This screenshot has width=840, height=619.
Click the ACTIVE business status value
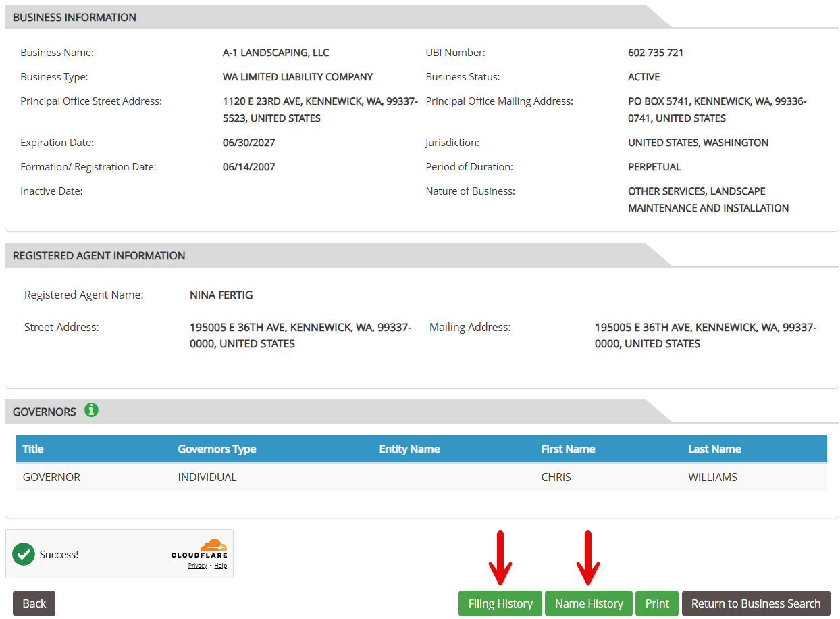tap(644, 77)
